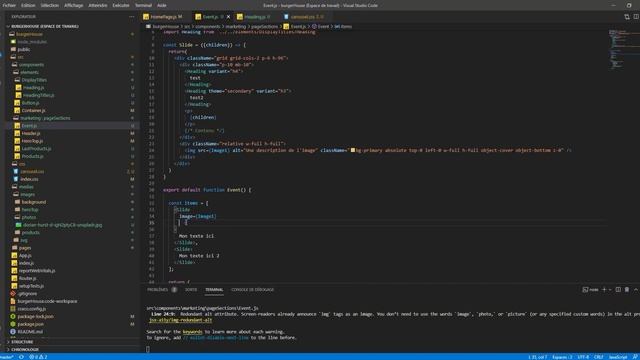Open the Fichier menu
Viewport: 640px width, 360px height.
9,5
